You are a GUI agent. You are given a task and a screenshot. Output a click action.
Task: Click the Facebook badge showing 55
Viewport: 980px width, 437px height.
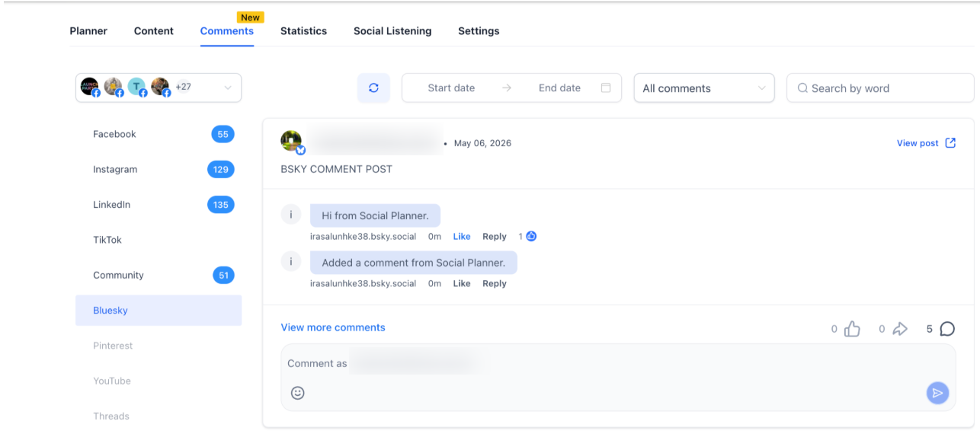223,134
